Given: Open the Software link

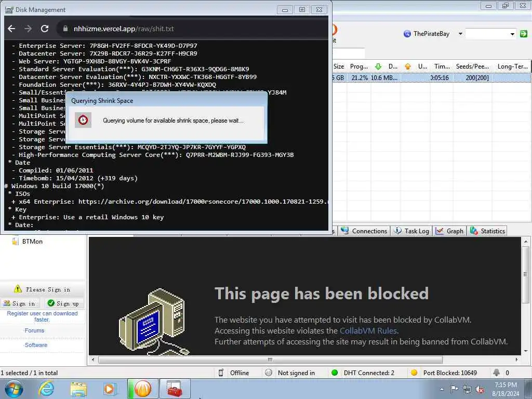Looking at the screenshot, I should pos(36,345).
